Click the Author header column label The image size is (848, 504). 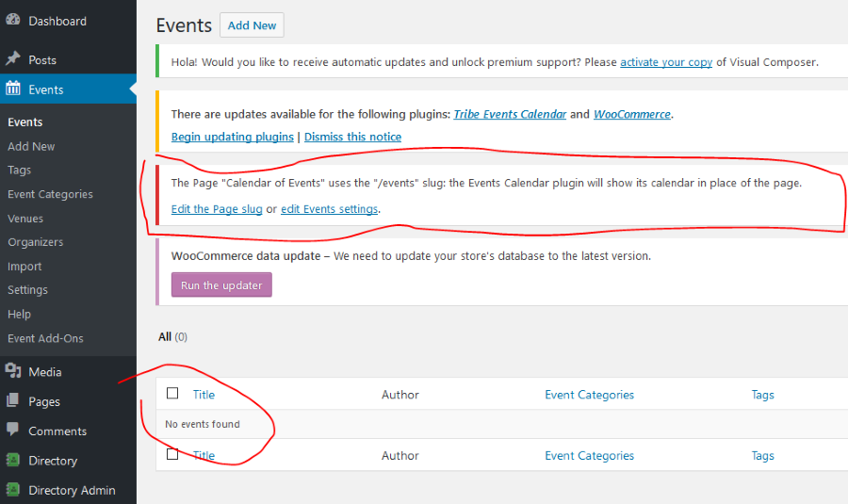coord(400,395)
